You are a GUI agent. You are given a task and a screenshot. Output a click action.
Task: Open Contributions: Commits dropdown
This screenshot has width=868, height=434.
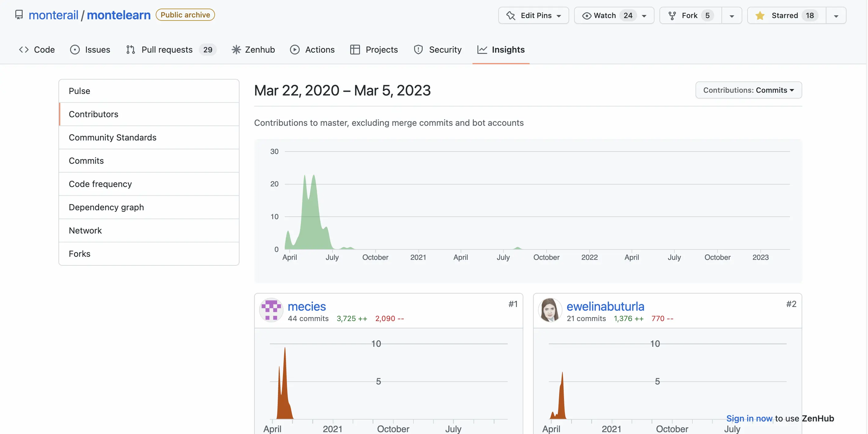pos(748,90)
